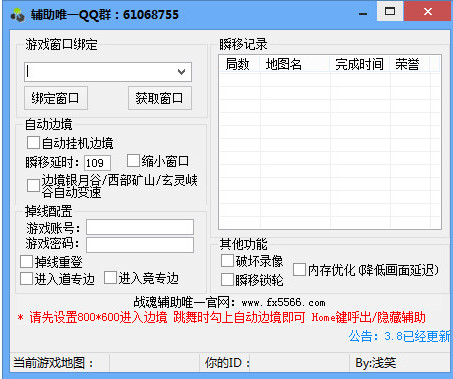
Task: Toggle the 缩小窗口 checkbox
Action: [x=133, y=161]
